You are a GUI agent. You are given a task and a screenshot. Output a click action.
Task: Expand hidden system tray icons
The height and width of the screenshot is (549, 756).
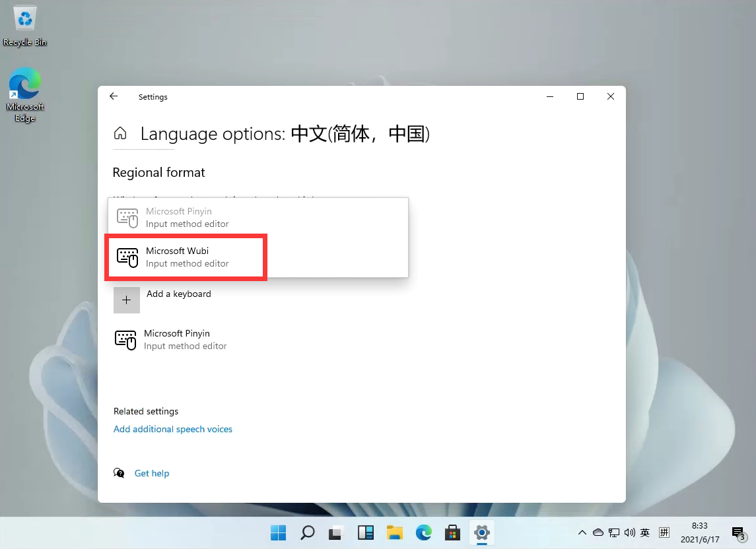coord(582,533)
